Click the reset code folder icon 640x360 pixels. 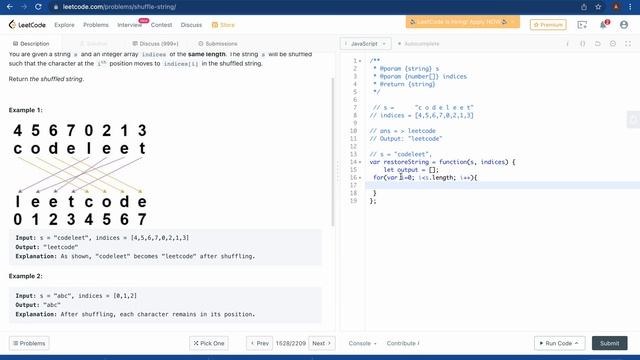[x=598, y=44]
